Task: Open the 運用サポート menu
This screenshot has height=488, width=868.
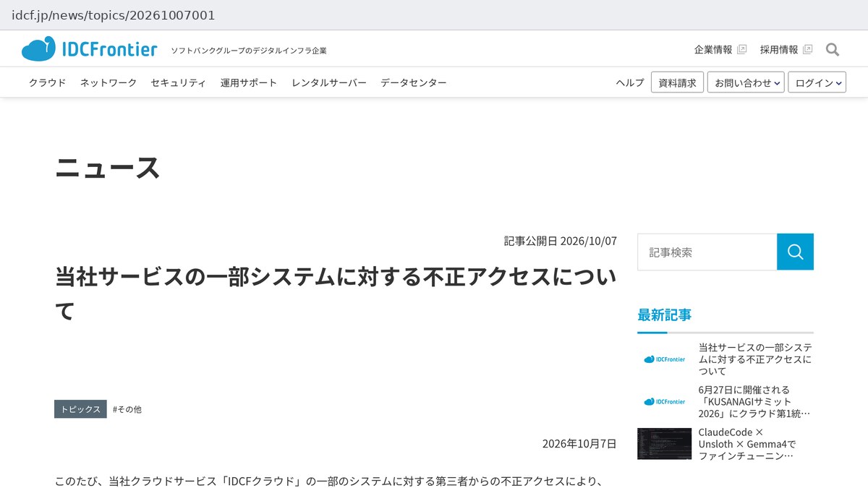Action: pyautogui.click(x=249, y=82)
